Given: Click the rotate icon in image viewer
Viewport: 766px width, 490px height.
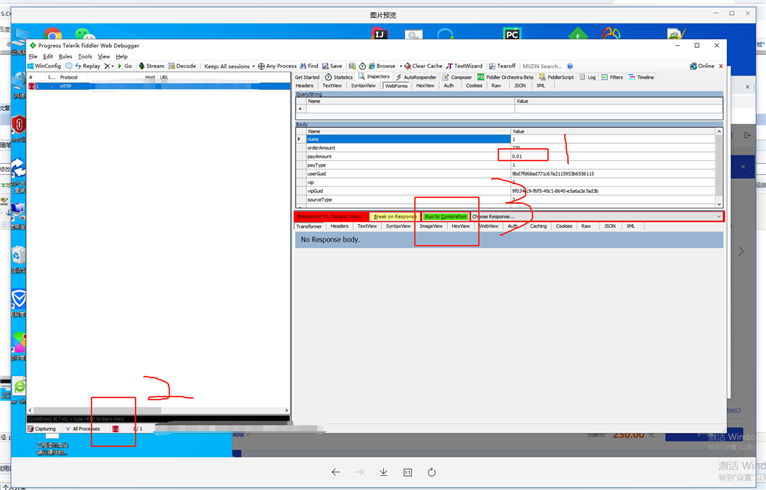Looking at the screenshot, I should point(431,472).
